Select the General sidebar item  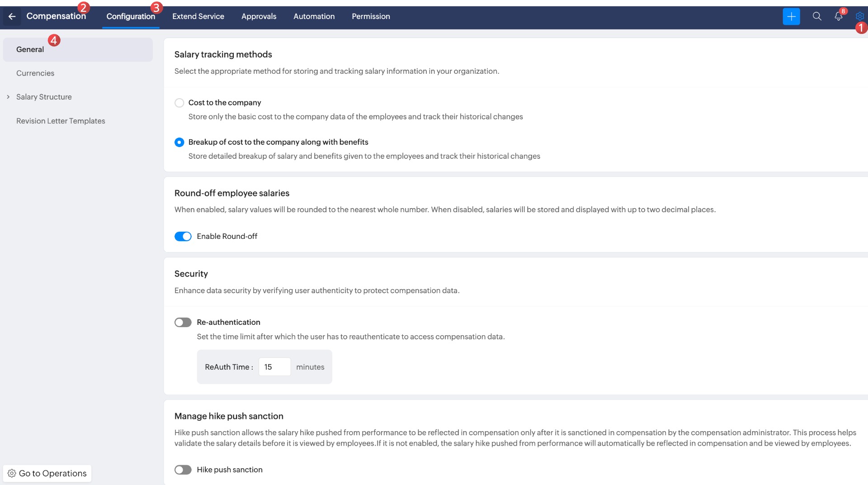coord(30,49)
